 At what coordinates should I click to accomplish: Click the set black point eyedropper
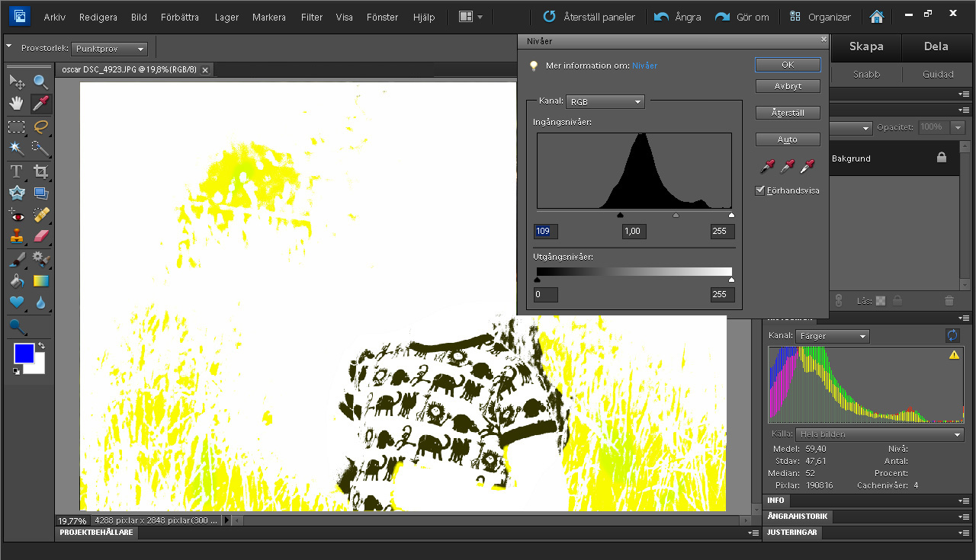pyautogui.click(x=768, y=166)
